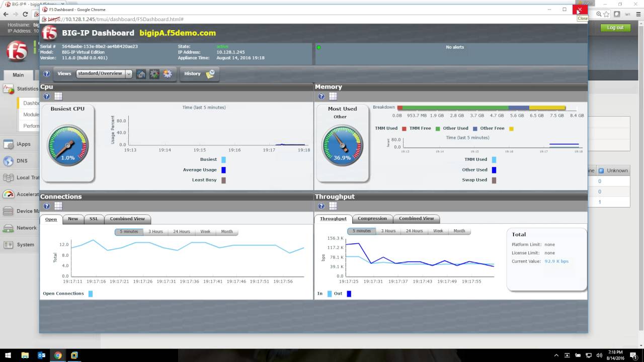Show grid table view for Memory panel
The width and height of the screenshot is (644, 362).
pos(333,97)
